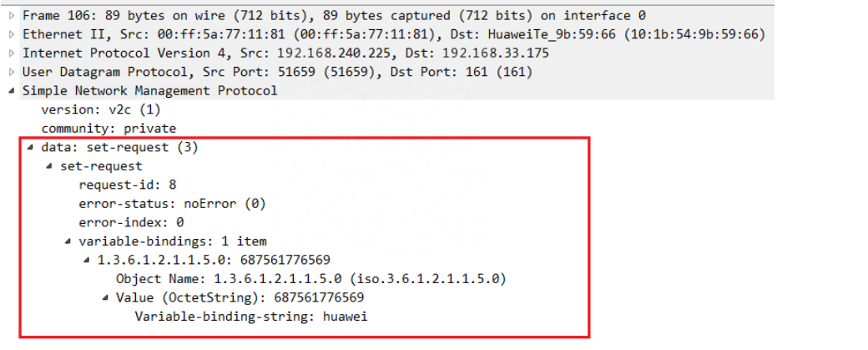Collapse Simple Network Management Protocol tree
The image size is (868, 350).
pos(12,91)
